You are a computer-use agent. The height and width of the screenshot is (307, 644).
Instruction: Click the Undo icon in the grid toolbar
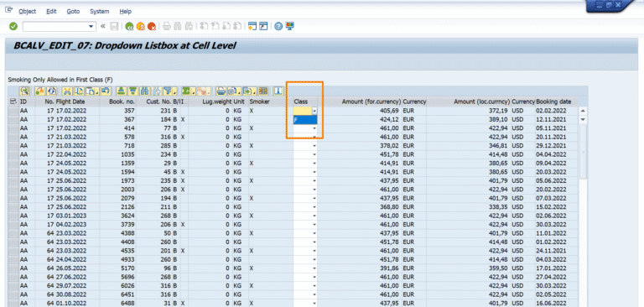tap(106, 91)
